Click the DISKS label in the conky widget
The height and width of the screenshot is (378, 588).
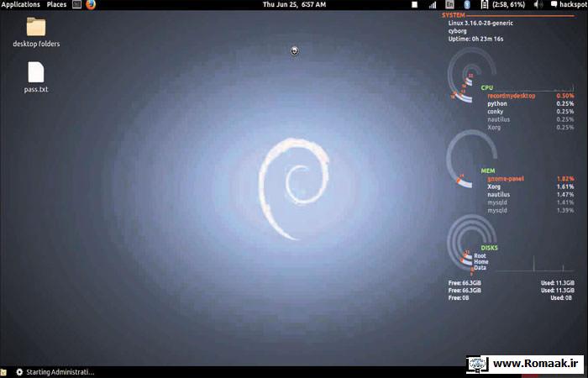click(490, 248)
